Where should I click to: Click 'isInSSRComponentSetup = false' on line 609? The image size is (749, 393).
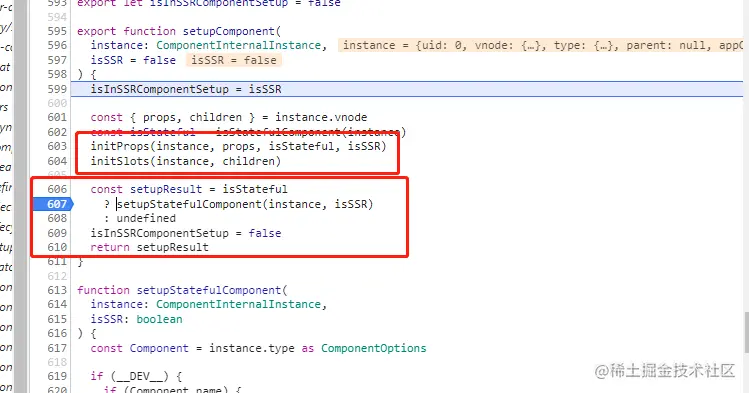point(186,233)
